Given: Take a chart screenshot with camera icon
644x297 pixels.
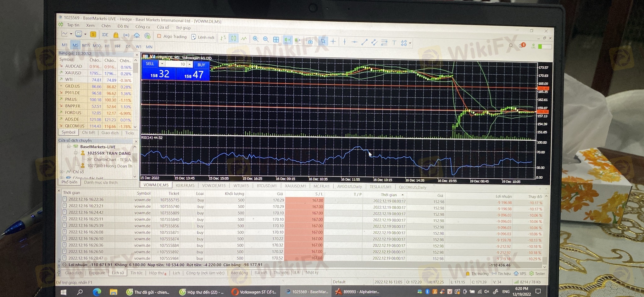Looking at the screenshot, I should (310, 41).
